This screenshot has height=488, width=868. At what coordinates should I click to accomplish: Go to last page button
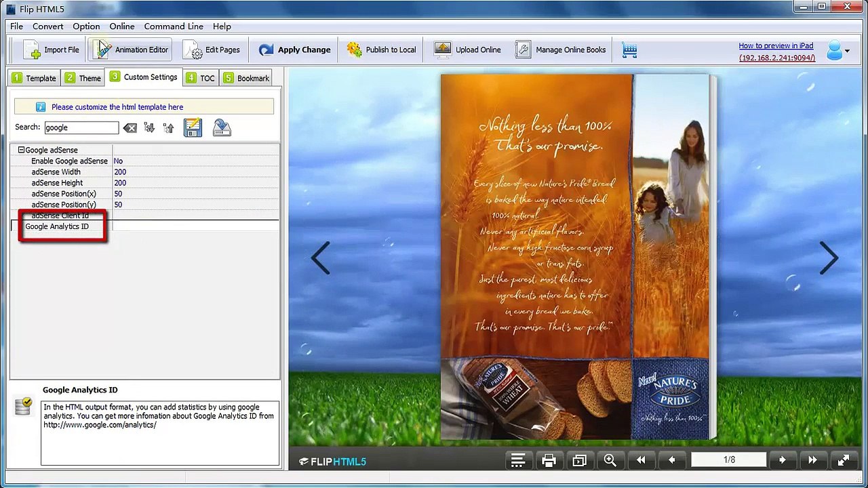coord(812,461)
